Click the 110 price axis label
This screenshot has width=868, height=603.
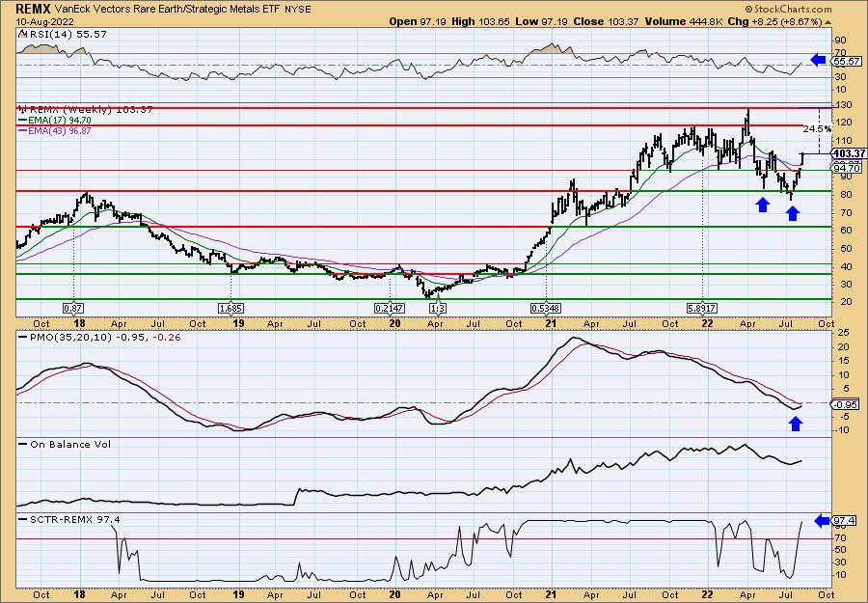point(843,141)
